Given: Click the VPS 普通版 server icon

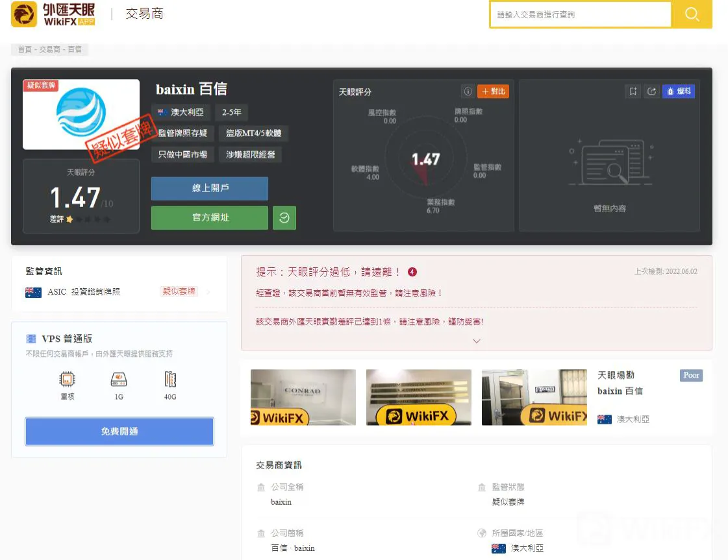Looking at the screenshot, I should tap(31, 339).
